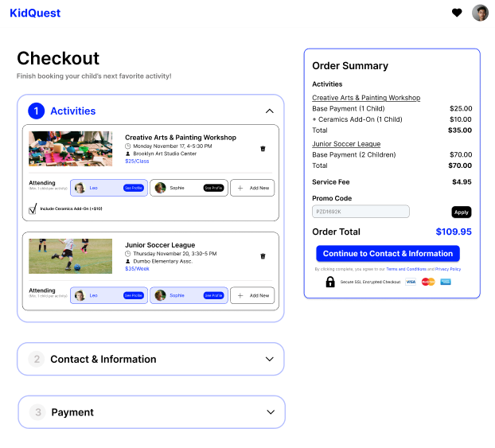
Task: Click Sophie's avatar in Junior Soccer League
Action: [x=161, y=295]
